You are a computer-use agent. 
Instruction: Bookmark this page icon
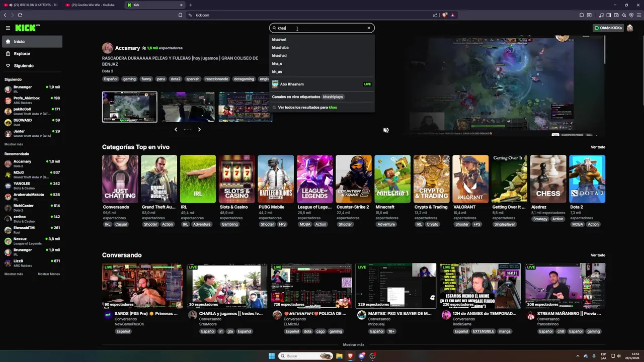(x=180, y=15)
